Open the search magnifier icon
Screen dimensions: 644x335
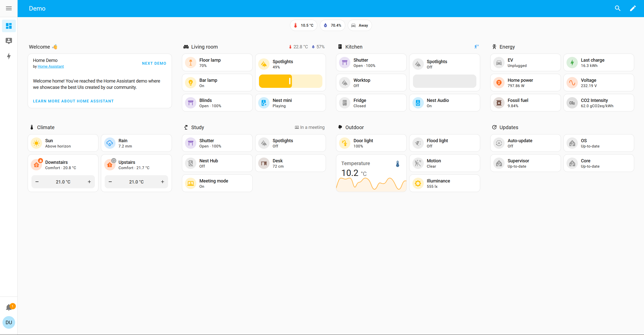(x=617, y=8)
